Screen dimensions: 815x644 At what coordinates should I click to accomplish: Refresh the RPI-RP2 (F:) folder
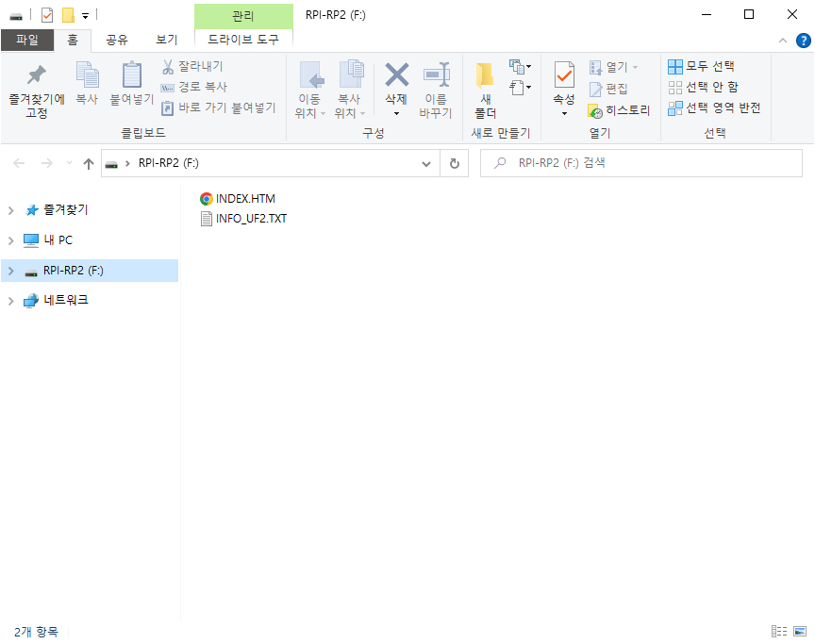455,164
